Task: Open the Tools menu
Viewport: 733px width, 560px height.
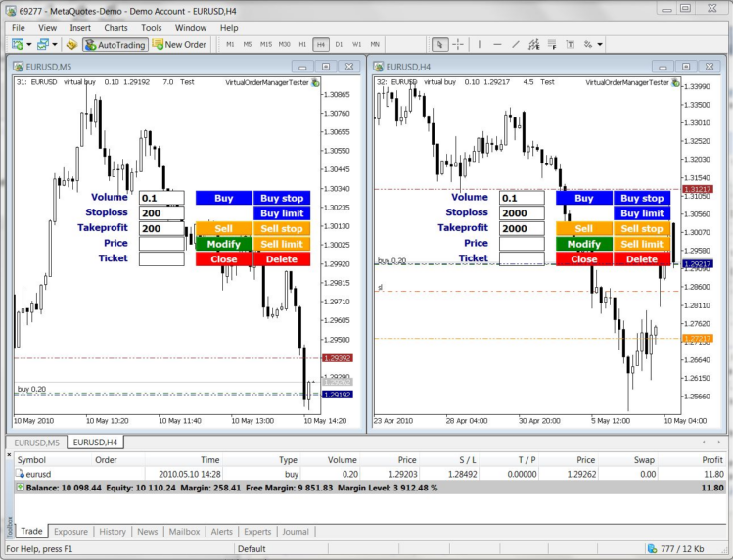Action: click(x=152, y=28)
